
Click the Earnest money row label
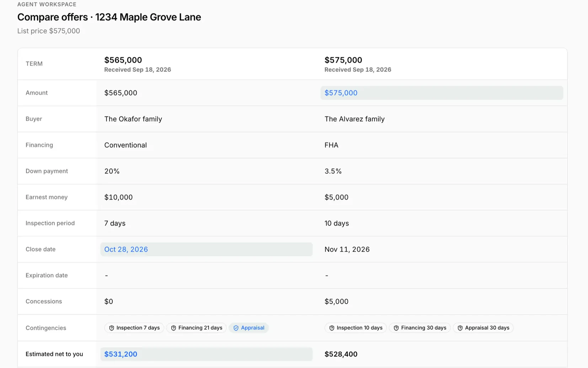coord(47,197)
